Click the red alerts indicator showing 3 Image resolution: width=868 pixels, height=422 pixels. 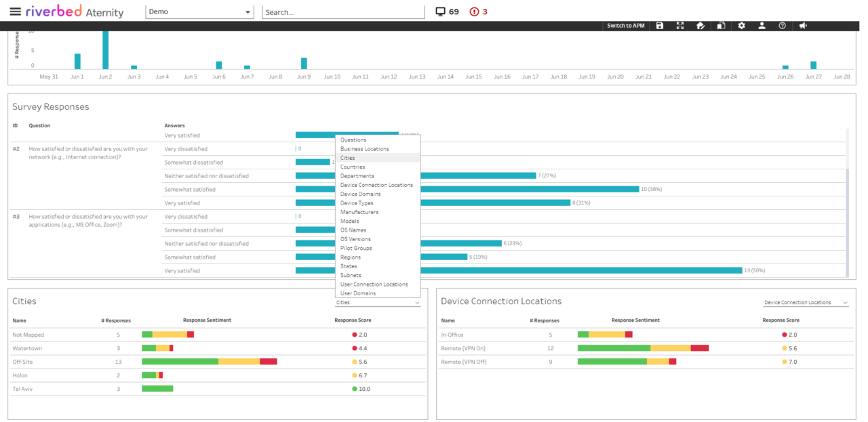coord(477,11)
